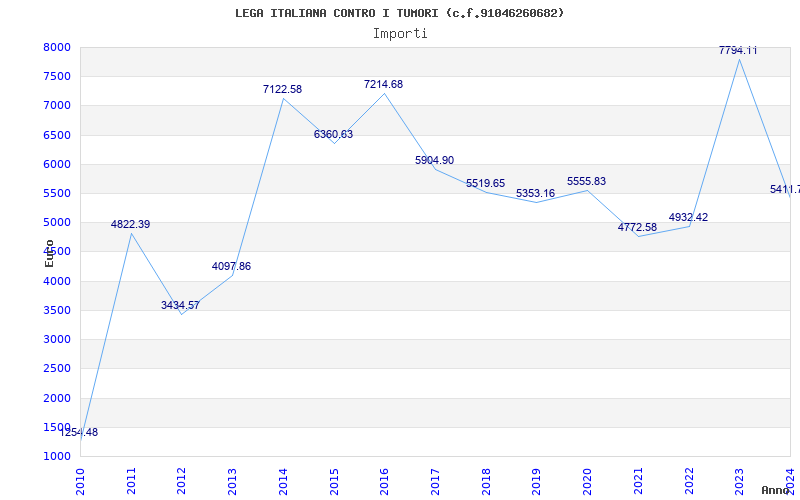Click the 4000 y-axis label
800x500 pixels.
[57, 281]
